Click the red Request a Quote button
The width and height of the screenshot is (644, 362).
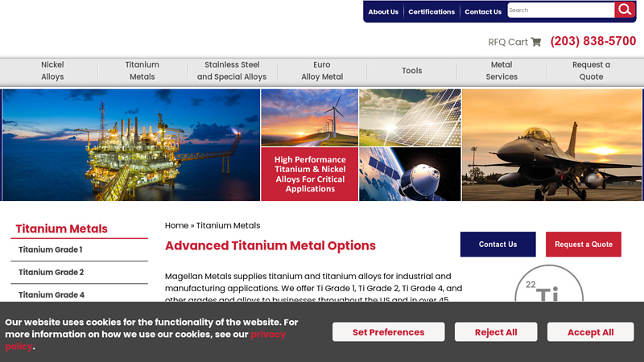click(x=583, y=245)
